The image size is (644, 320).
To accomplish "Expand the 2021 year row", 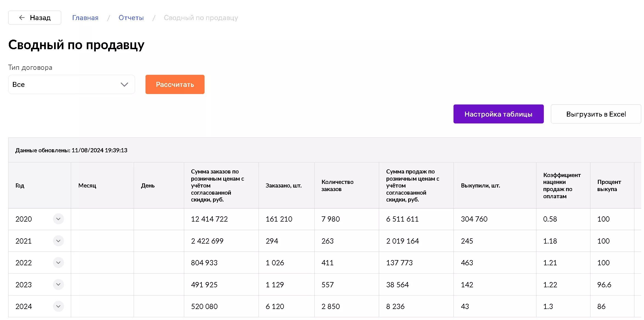I will point(58,241).
